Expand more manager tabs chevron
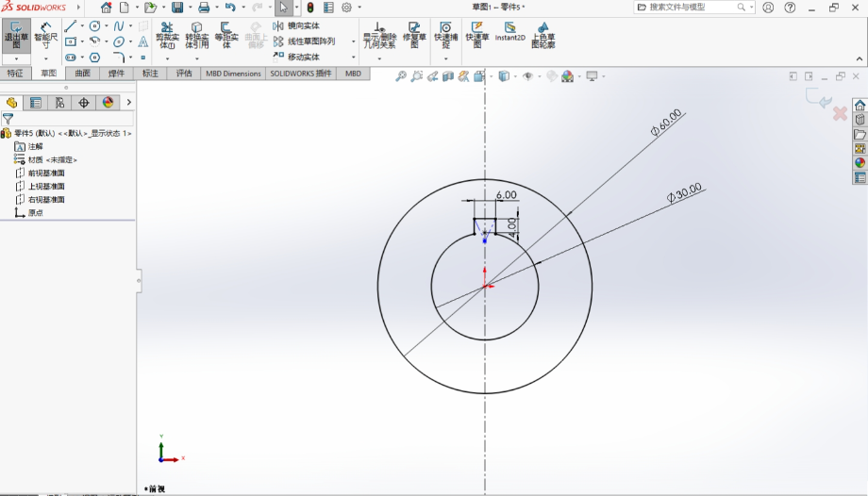The image size is (868, 496). tap(129, 103)
